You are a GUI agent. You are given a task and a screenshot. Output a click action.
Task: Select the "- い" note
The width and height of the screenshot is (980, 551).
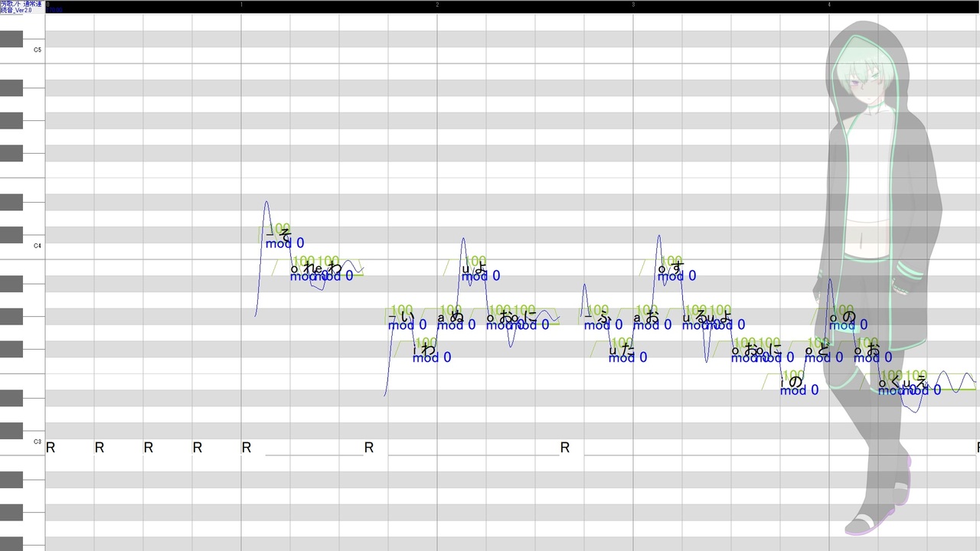[x=400, y=317]
